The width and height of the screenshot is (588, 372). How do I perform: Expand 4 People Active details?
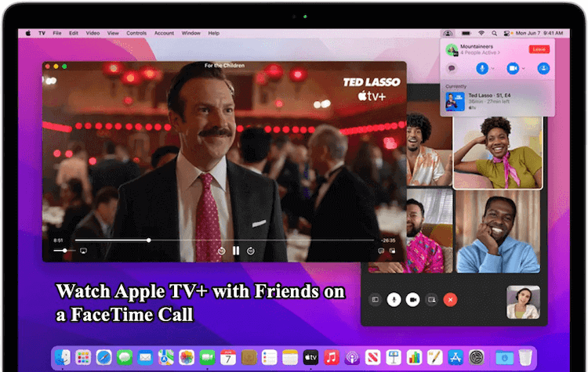tap(481, 53)
